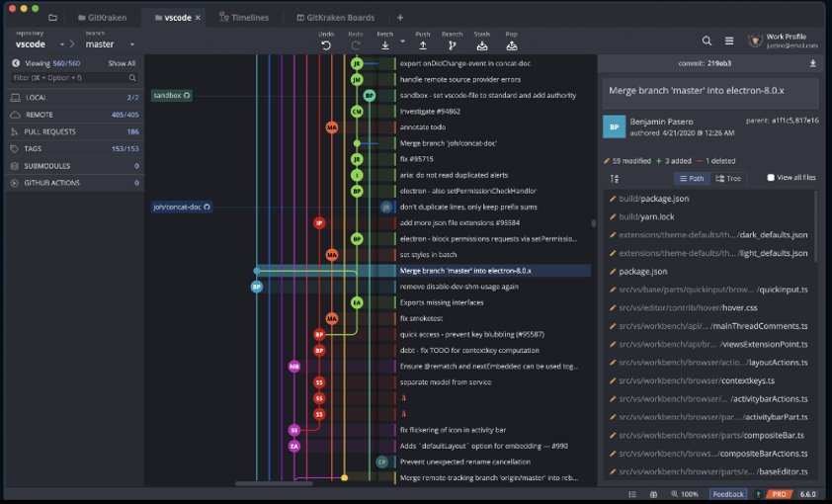
Task: Click the zoom 100% status bar item
Action: tap(685, 494)
